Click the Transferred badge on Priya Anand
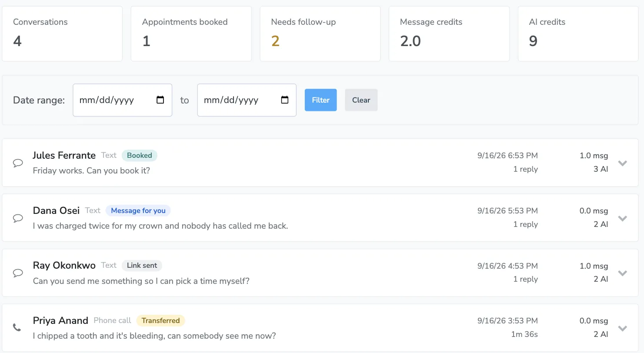Viewport: 644px width, 353px height. click(161, 320)
